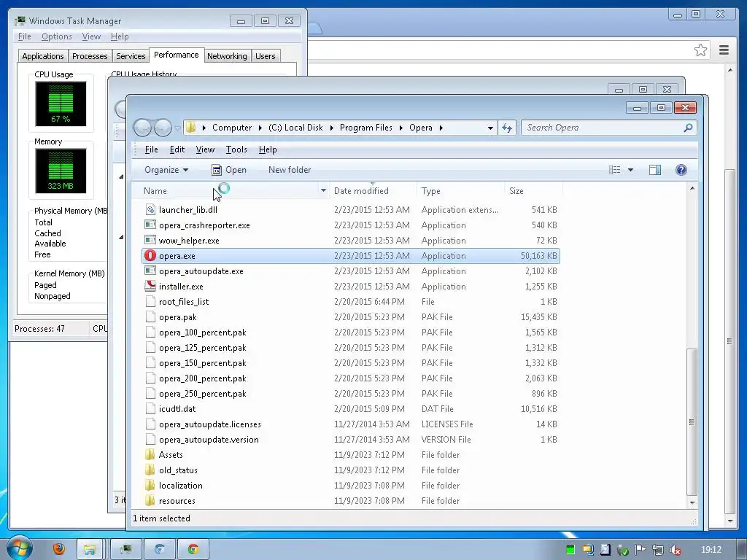Click the Search Opera input field
Image resolution: width=747 pixels, height=560 pixels.
coord(603,128)
